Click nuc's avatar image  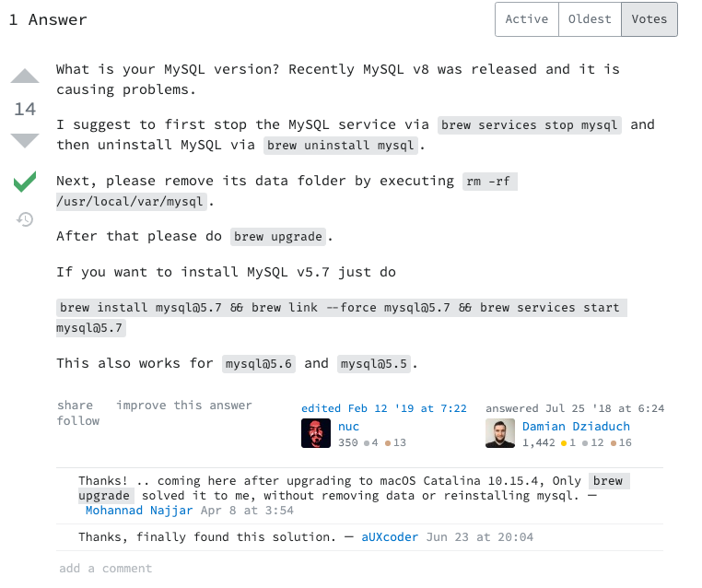[x=316, y=433]
